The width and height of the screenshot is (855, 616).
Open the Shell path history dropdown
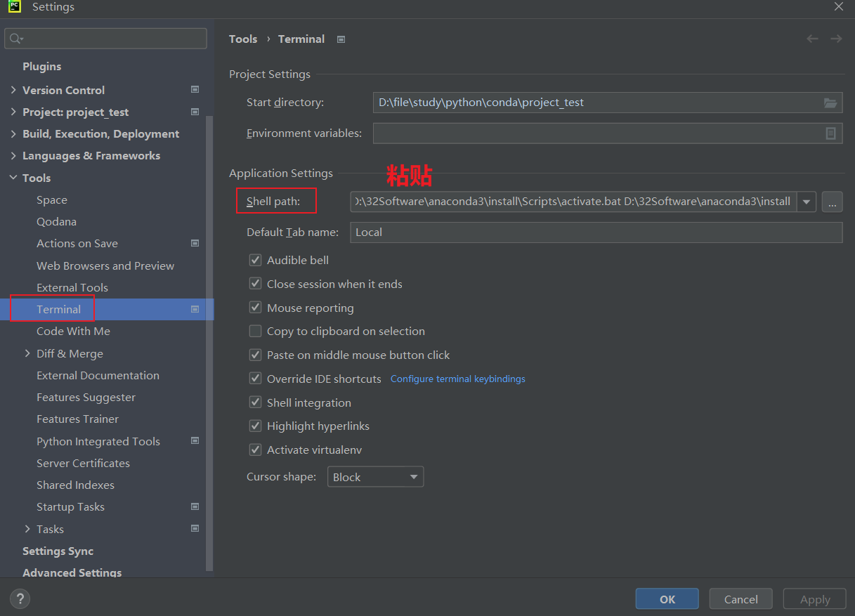[x=807, y=202]
